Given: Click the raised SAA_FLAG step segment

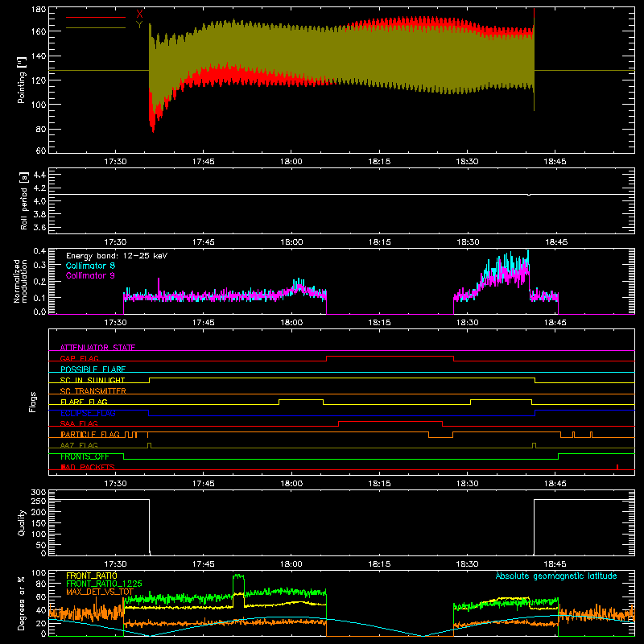Looking at the screenshot, I should [x=390, y=421].
